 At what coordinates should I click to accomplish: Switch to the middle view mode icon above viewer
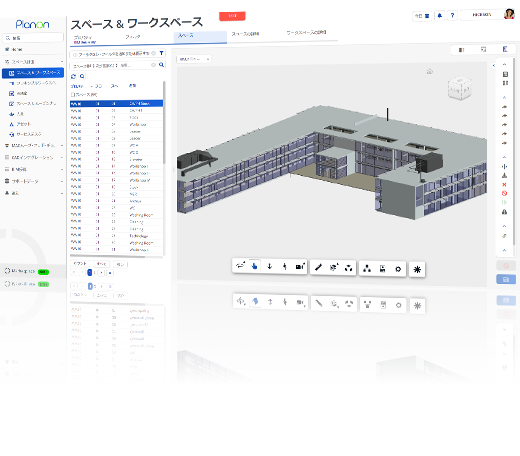pyautogui.click(x=483, y=50)
